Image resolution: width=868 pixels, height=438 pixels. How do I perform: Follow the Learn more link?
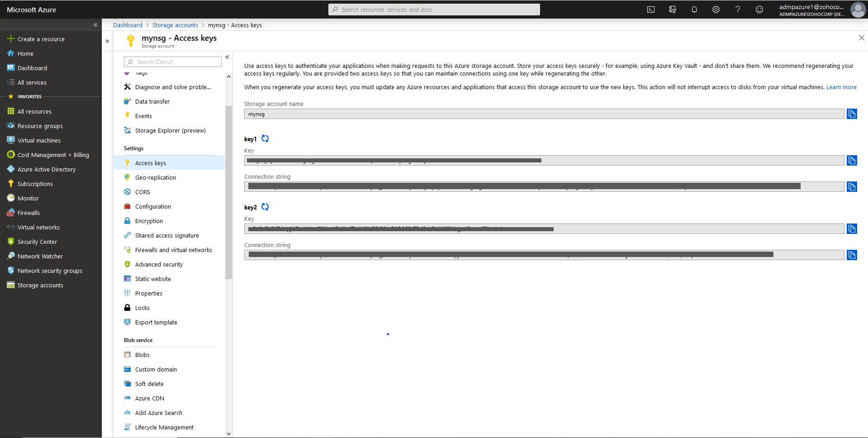tap(841, 87)
